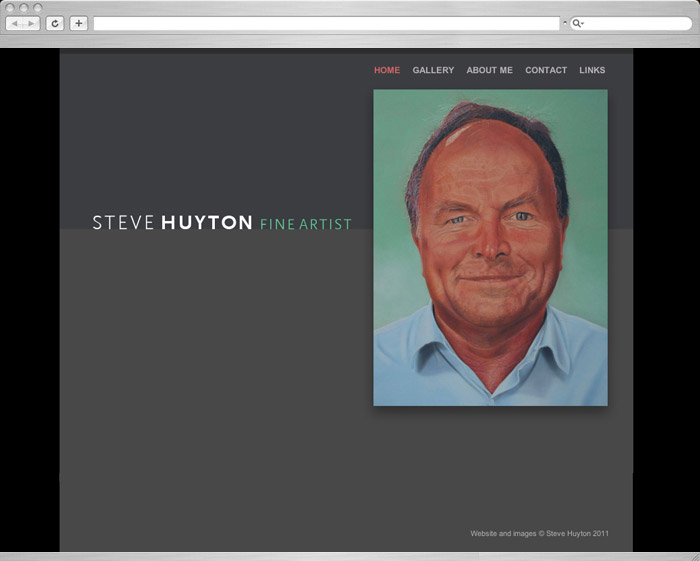Screen dimensions: 700x561
Task: Open the GALLERY page
Action: coord(433,70)
